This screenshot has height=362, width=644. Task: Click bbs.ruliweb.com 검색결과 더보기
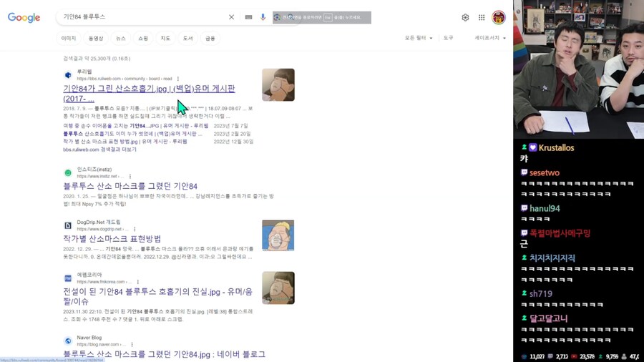(x=99, y=150)
